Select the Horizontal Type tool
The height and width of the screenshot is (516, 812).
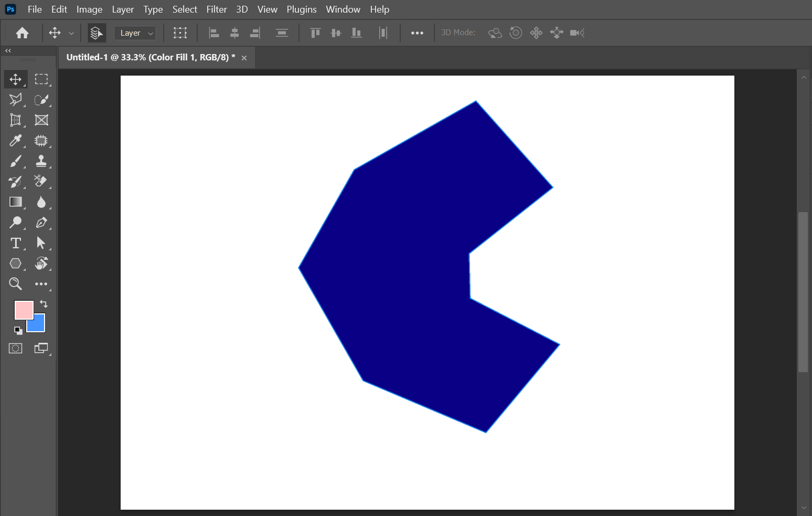coord(15,243)
